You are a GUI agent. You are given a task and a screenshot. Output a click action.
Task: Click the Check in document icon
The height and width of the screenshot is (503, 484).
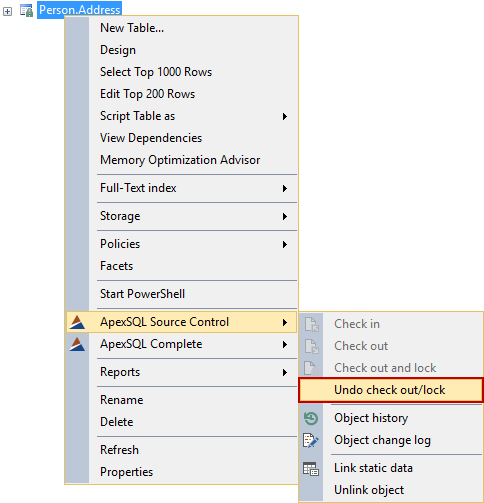312,324
